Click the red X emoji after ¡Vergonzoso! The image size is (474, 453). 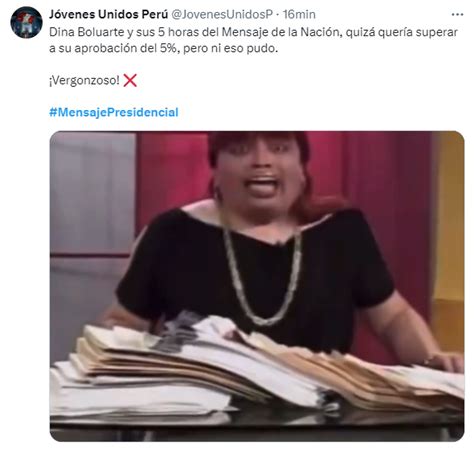[130, 80]
